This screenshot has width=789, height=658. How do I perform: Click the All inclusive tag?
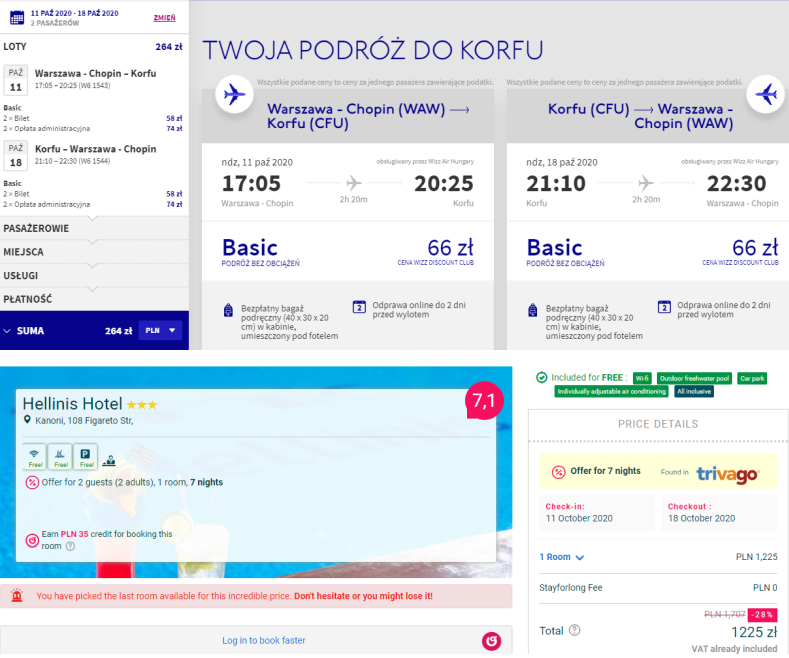[x=694, y=391]
